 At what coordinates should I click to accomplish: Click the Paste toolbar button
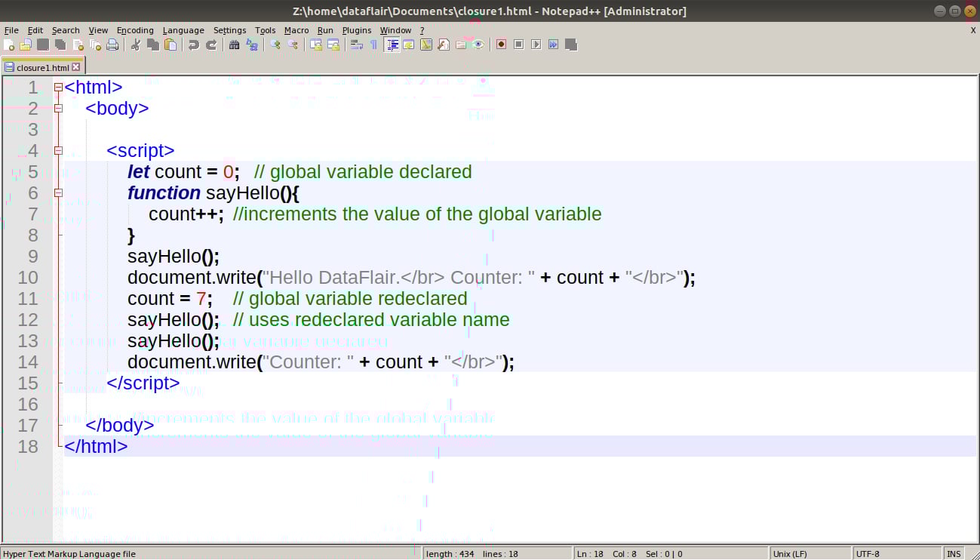tap(171, 45)
